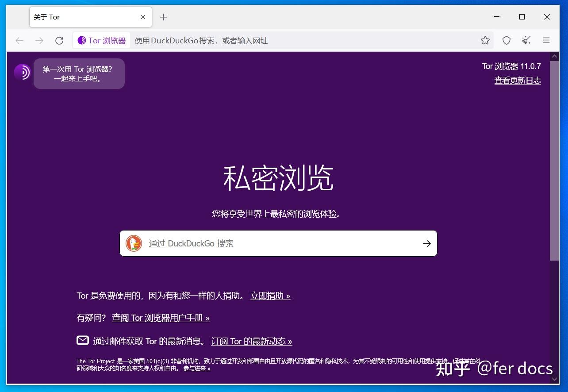
Task: Reload the current page
Action: click(59, 40)
